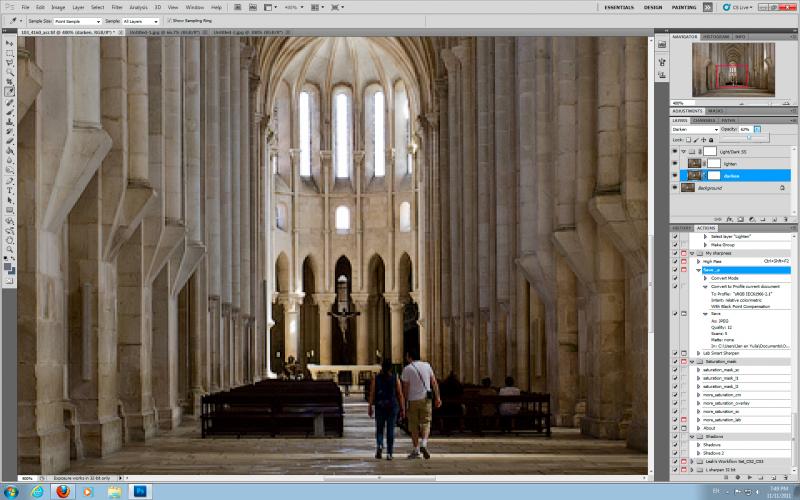Switch to Painting workspace
Viewport: 800px width, 500px height.
click(684, 8)
